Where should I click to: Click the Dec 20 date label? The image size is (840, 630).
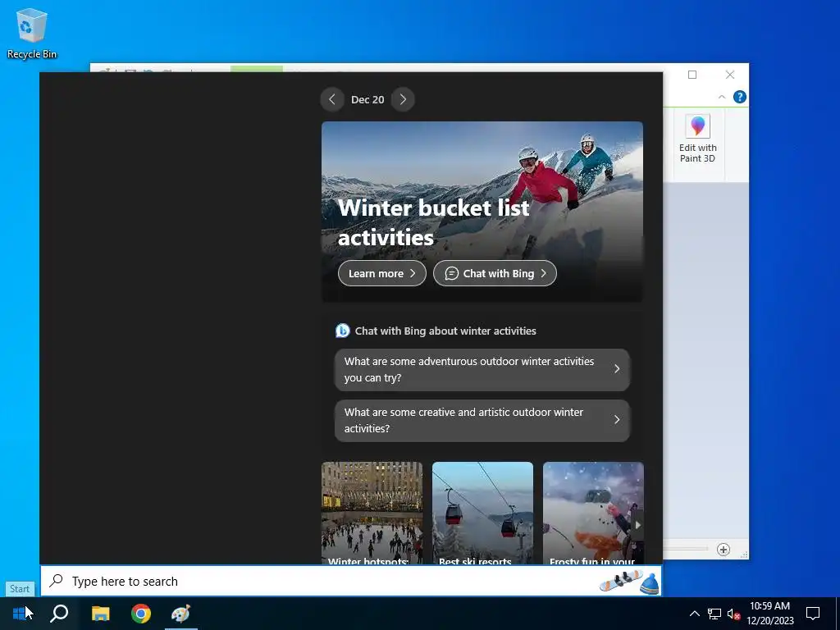367,99
